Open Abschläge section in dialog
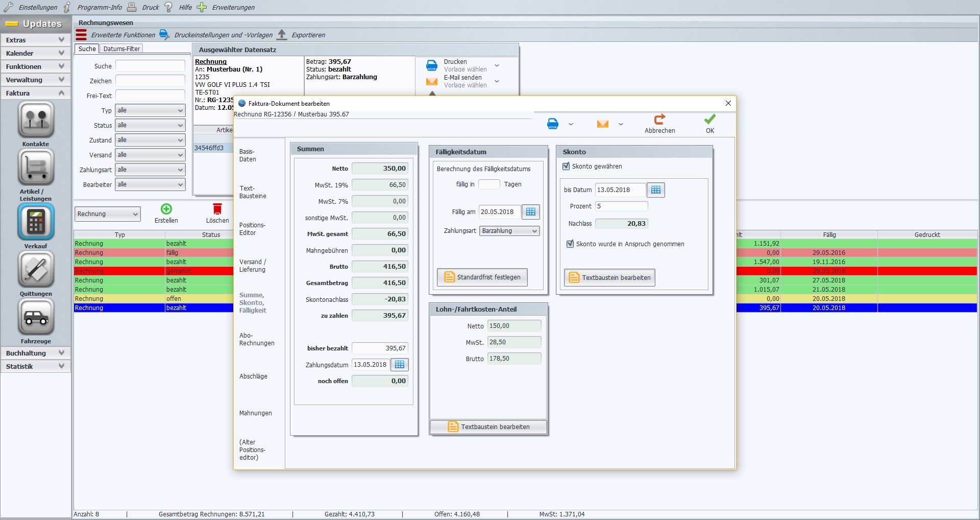The image size is (980, 520). click(253, 376)
